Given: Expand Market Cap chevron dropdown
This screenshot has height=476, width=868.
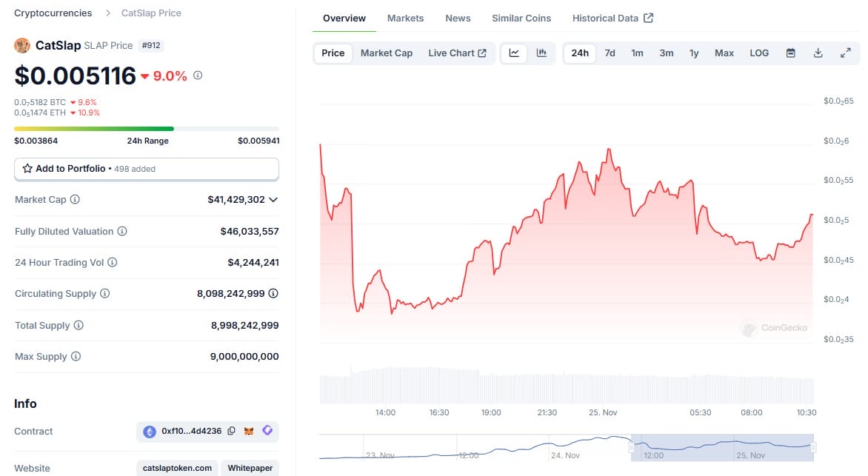Looking at the screenshot, I should click(x=273, y=200).
